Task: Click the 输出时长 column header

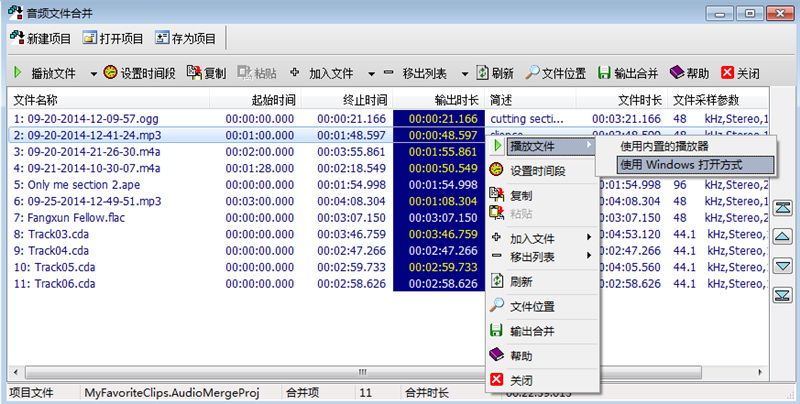Action: click(x=439, y=99)
